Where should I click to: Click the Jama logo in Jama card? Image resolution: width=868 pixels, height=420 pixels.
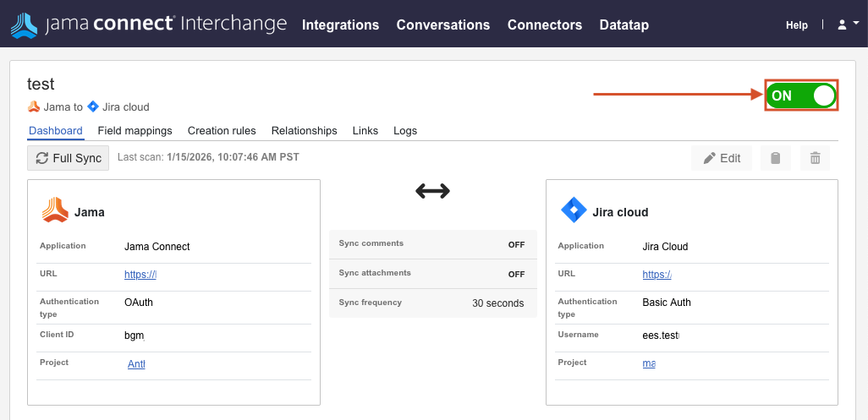[x=55, y=210]
